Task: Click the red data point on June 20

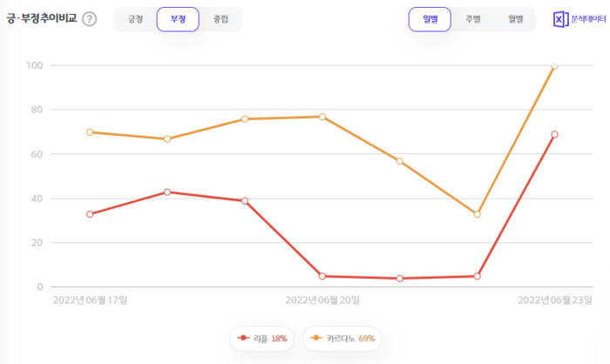Action: (322, 276)
